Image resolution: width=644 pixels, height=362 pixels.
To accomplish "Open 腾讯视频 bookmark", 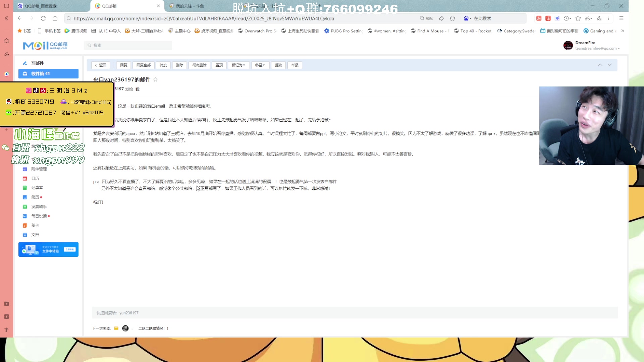I will pos(76,31).
